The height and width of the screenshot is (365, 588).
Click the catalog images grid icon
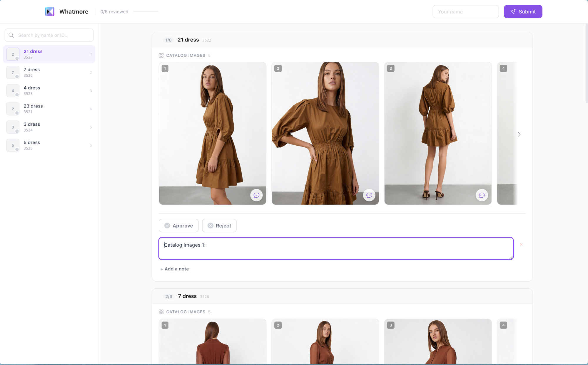point(161,55)
